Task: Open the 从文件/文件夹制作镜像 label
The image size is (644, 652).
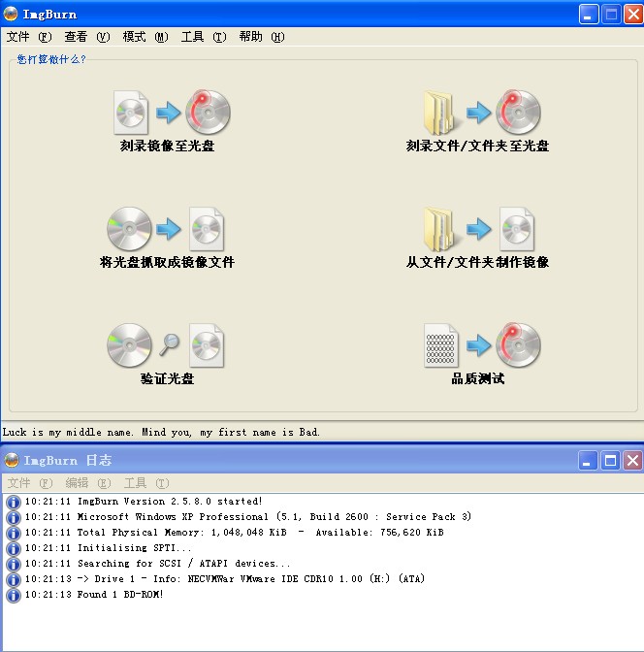Action: click(478, 262)
